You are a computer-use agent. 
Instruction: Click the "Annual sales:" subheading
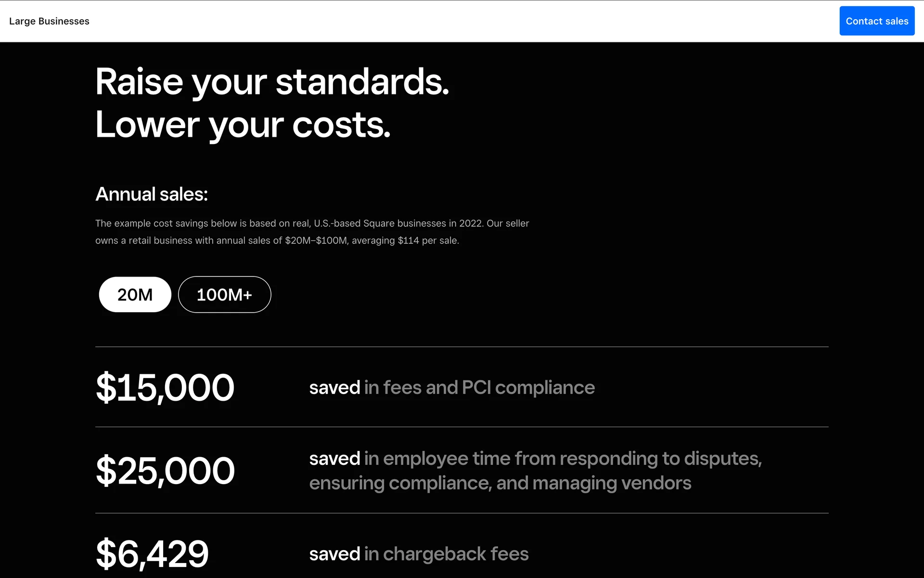coord(152,194)
